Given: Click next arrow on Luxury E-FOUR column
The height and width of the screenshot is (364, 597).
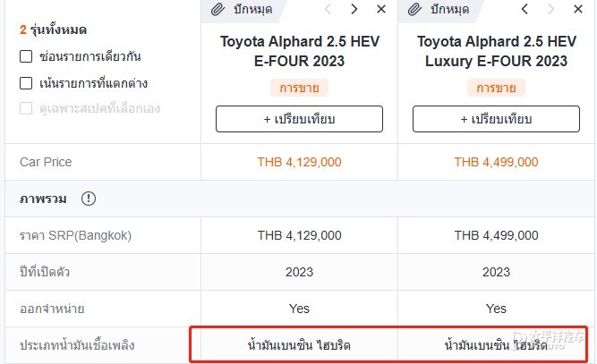Looking at the screenshot, I should pos(551,9).
